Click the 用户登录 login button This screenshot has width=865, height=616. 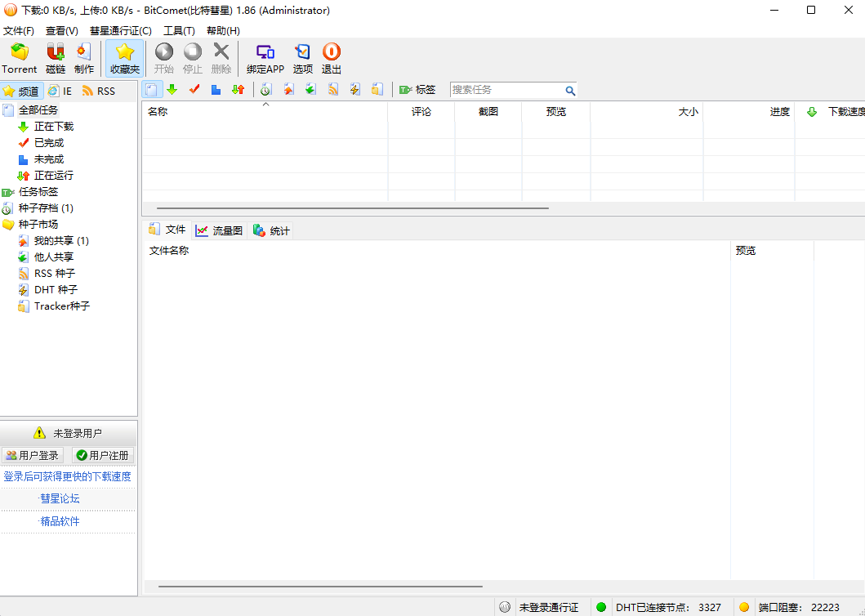point(33,455)
